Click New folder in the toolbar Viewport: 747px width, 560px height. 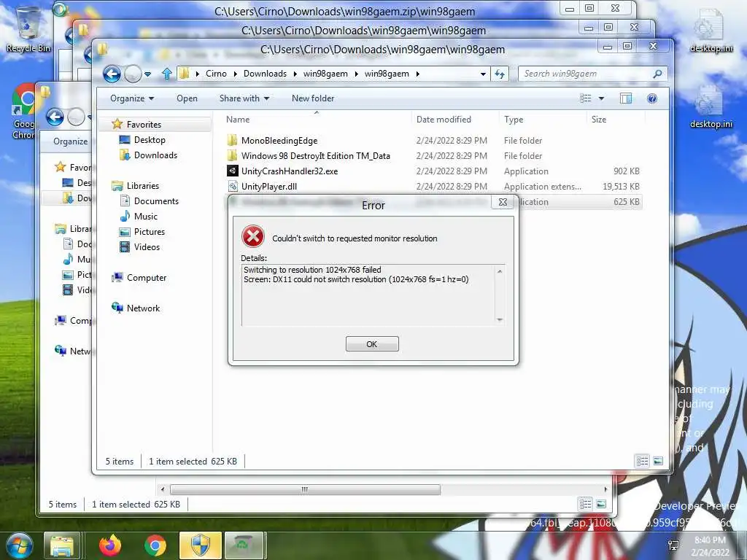point(313,98)
